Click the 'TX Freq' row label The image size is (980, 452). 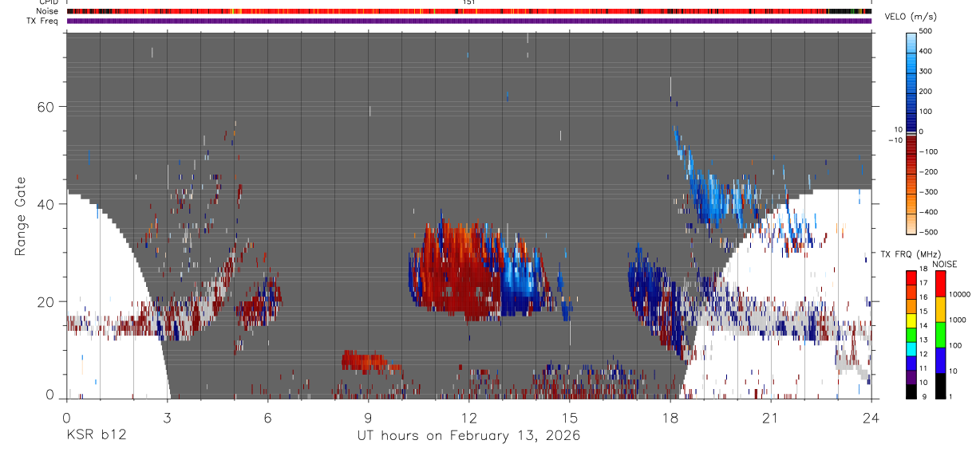coord(43,21)
